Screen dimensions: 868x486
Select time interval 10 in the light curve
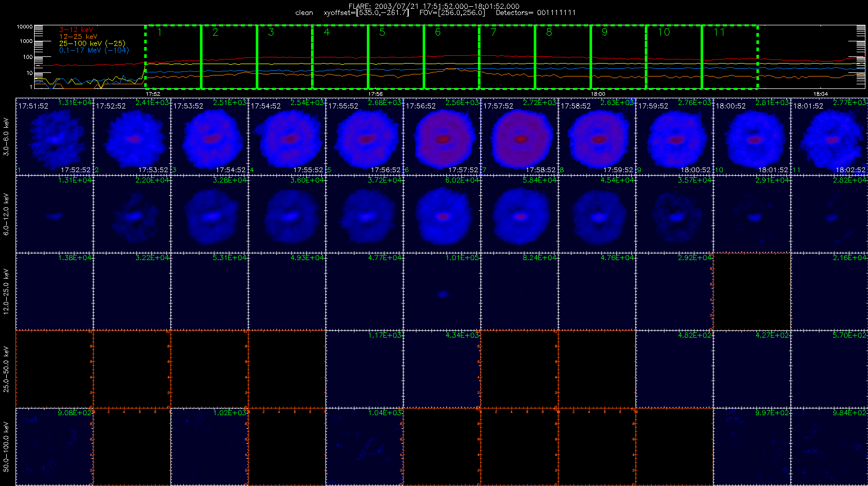pos(674,57)
